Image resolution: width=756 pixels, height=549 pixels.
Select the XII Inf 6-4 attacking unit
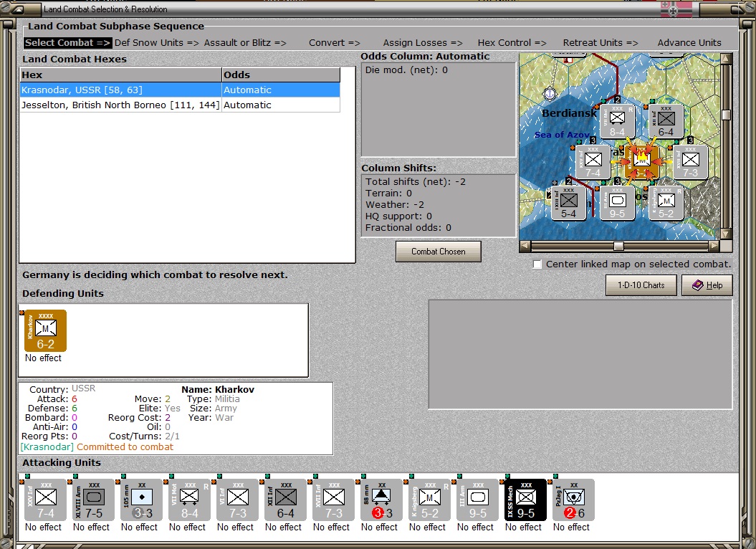285,500
